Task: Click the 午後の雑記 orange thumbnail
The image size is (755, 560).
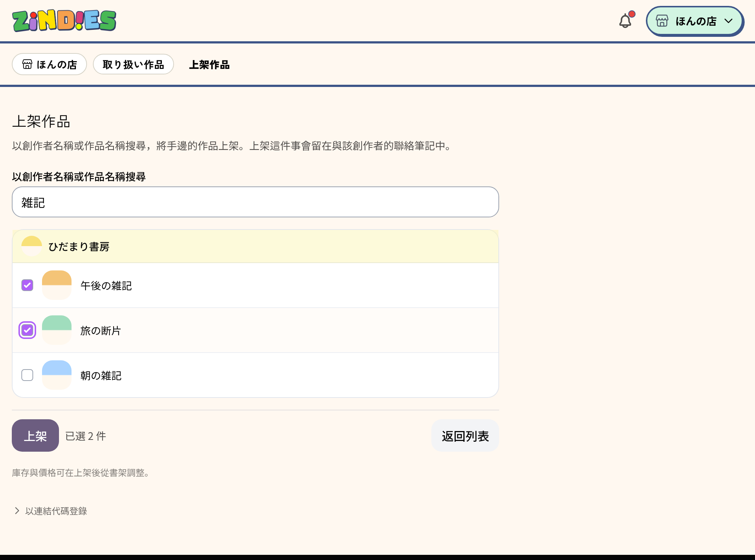Action: click(x=57, y=285)
